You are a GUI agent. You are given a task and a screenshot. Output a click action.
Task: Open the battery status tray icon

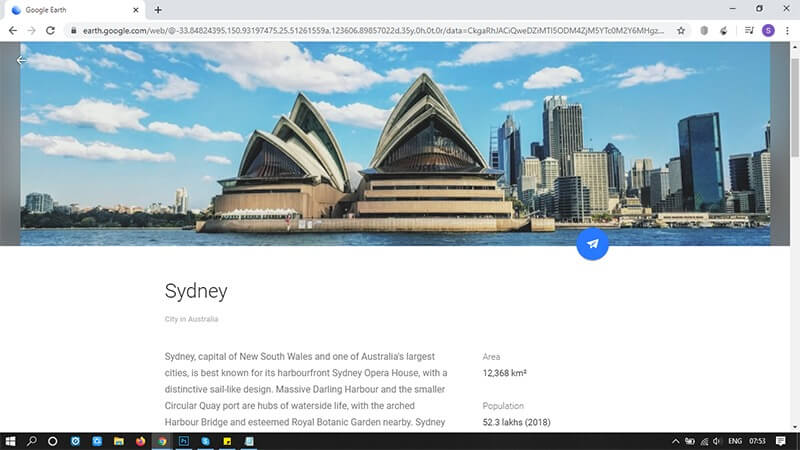(690, 441)
